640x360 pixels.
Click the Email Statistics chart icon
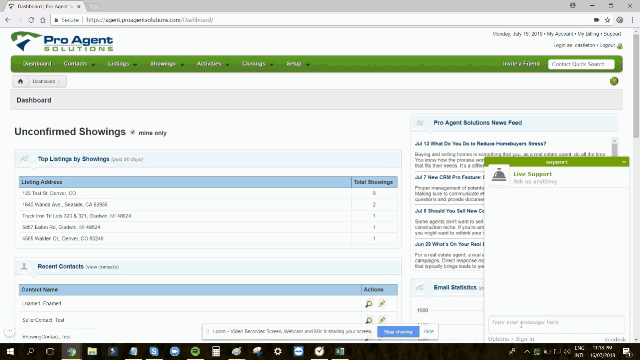[420, 287]
